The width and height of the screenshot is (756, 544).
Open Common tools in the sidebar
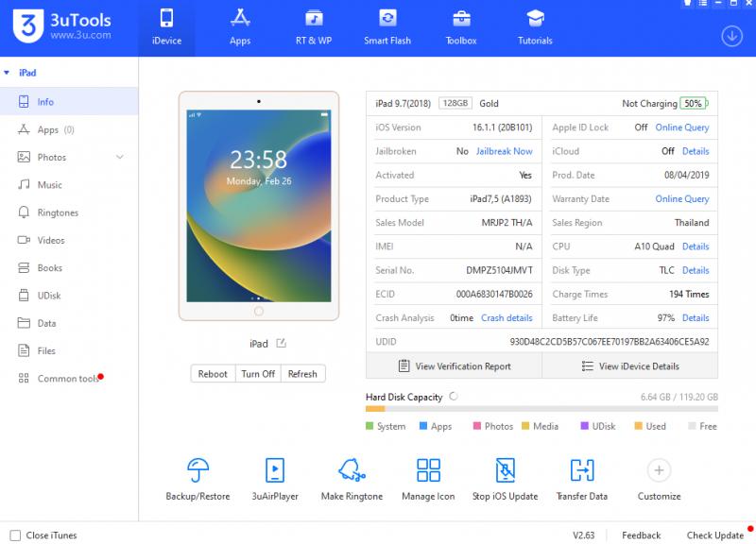(69, 379)
